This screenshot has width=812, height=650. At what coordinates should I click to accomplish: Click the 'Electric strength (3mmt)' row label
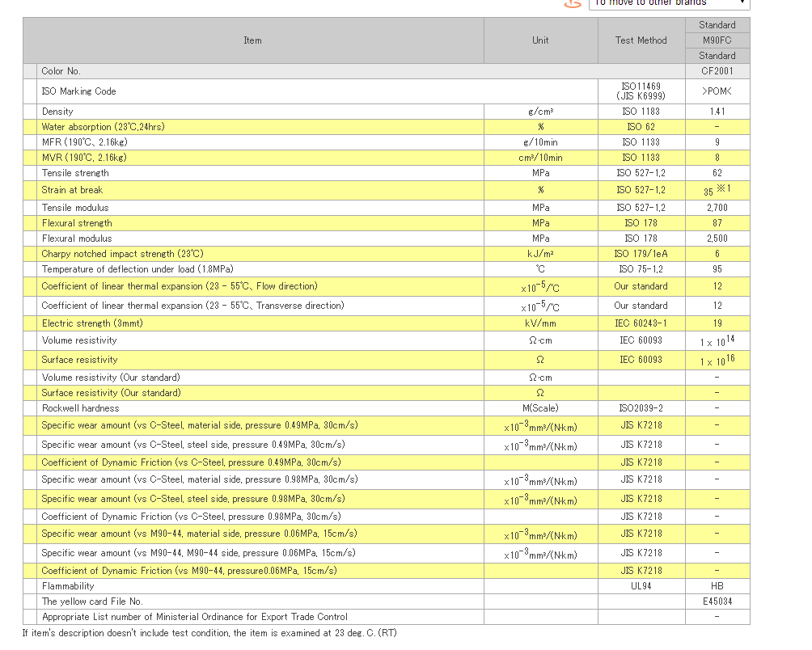click(x=92, y=323)
